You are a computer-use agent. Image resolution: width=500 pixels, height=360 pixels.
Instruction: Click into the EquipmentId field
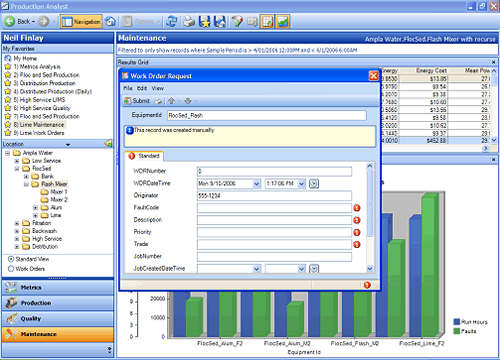coord(267,115)
